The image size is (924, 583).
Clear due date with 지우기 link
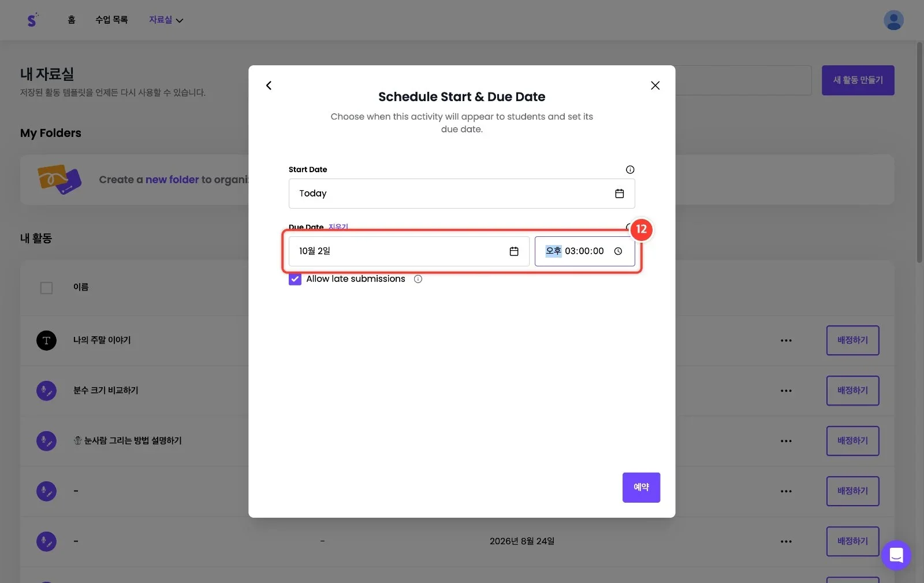pos(338,227)
